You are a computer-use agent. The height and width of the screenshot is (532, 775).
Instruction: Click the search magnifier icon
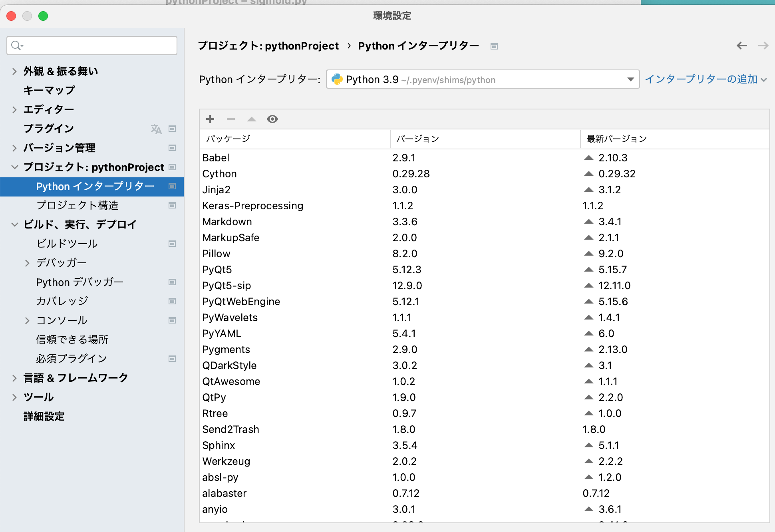[x=17, y=46]
